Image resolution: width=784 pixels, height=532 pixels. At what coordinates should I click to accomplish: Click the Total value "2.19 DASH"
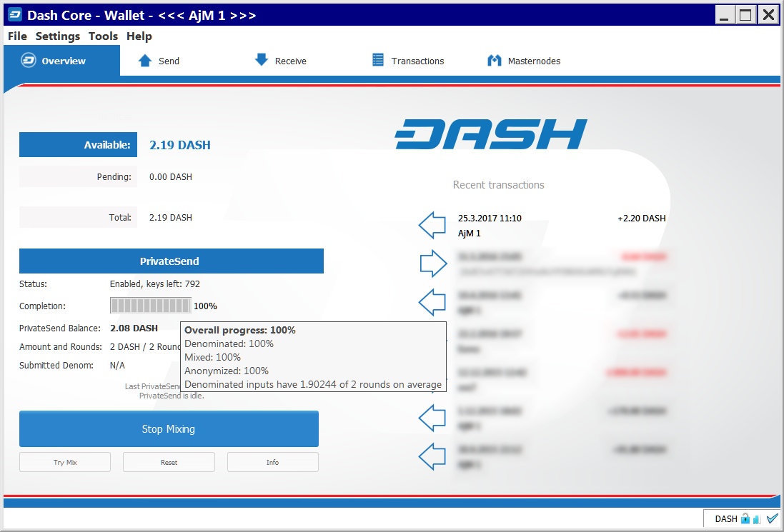(171, 217)
